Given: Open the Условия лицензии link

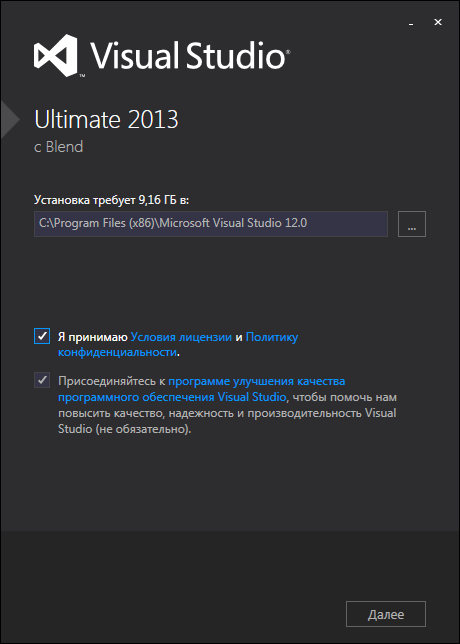Looking at the screenshot, I should pyautogui.click(x=181, y=337).
